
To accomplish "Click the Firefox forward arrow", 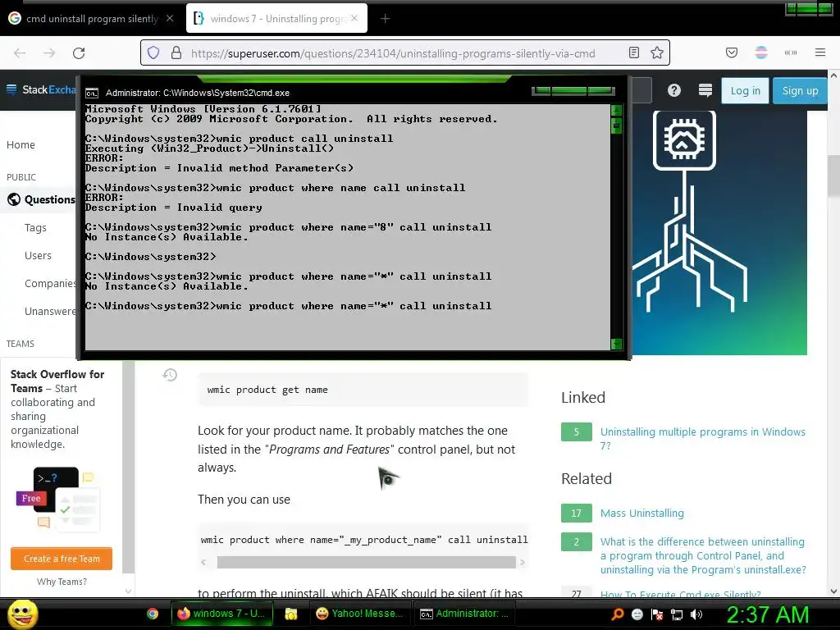I will click(x=49, y=53).
